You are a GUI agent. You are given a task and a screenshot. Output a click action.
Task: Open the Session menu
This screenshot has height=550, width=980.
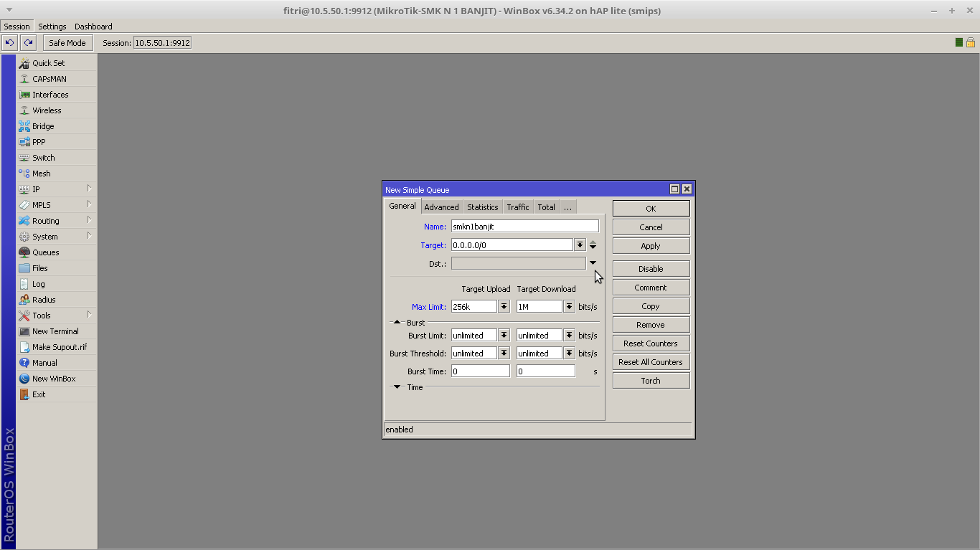17,27
